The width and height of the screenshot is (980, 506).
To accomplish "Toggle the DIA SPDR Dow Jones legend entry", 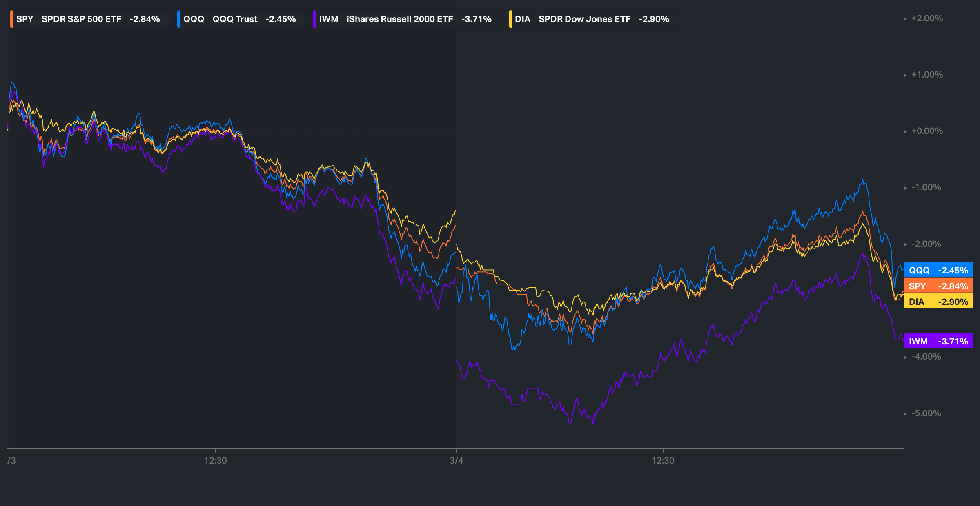I will pyautogui.click(x=592, y=19).
